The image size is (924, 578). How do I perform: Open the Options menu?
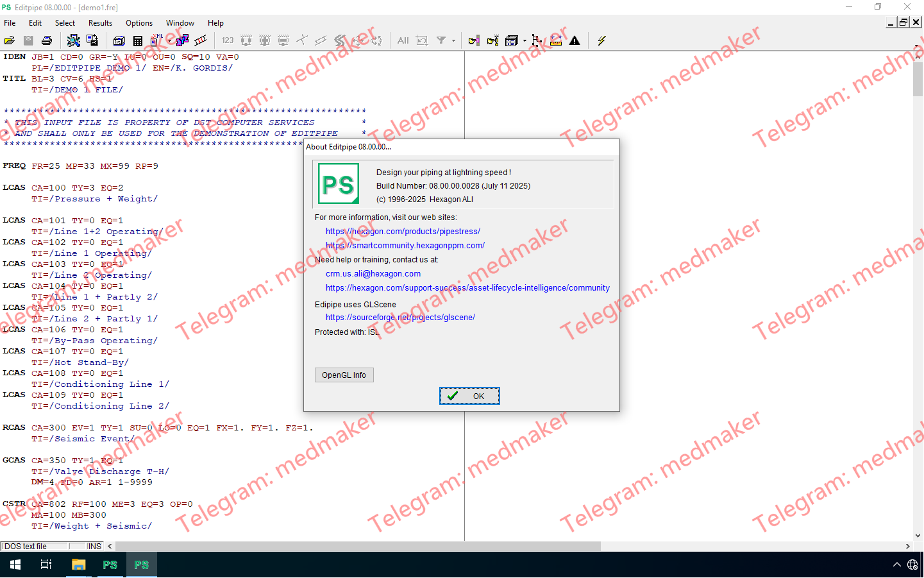[139, 22]
